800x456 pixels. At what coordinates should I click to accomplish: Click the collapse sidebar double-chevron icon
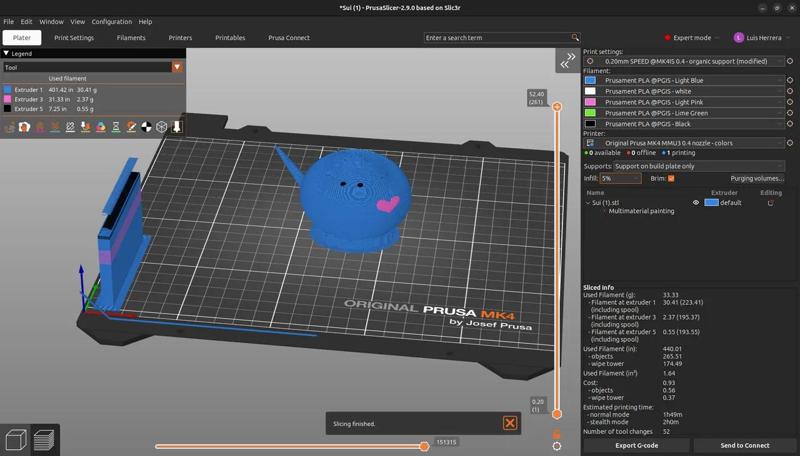[x=568, y=60]
